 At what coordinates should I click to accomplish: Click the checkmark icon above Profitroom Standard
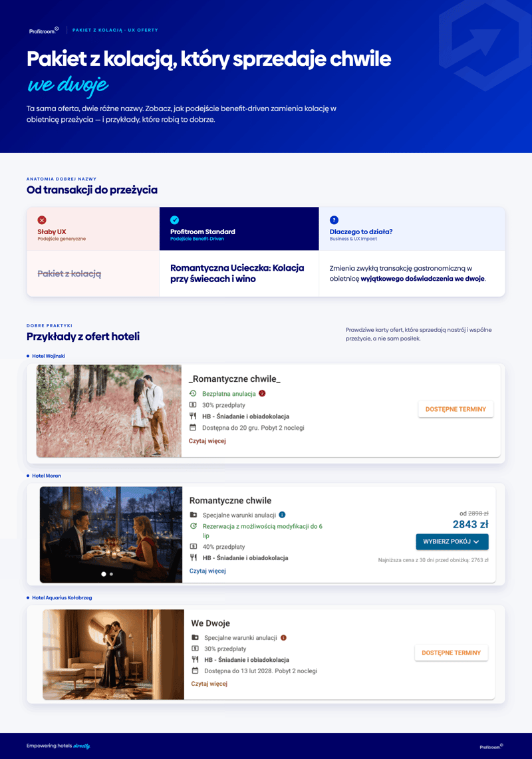click(175, 220)
